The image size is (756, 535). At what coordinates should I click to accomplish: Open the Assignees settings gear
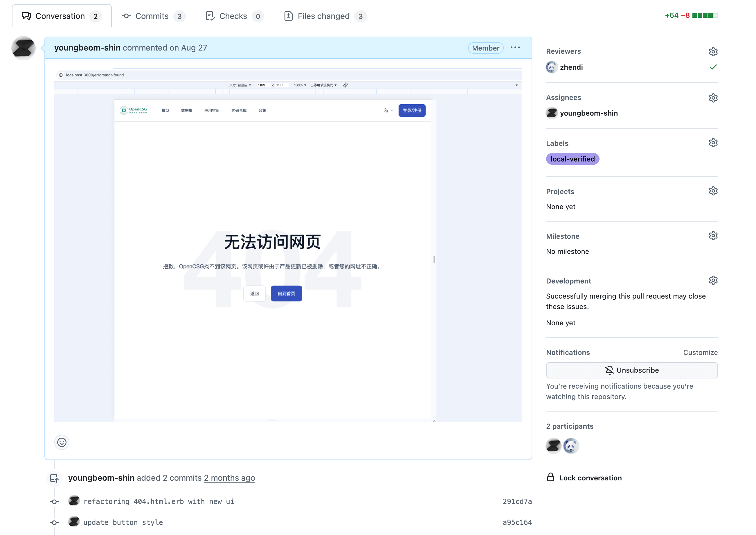point(713,98)
